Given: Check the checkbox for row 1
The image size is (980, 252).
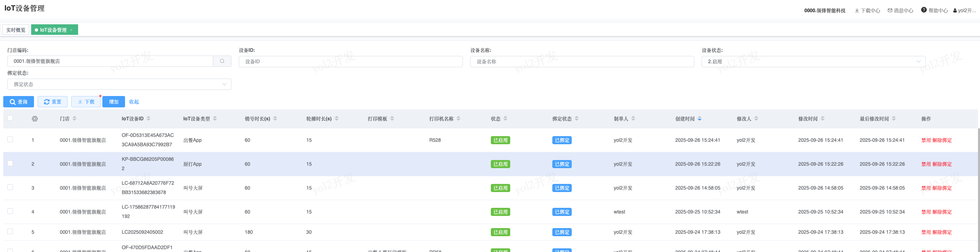Looking at the screenshot, I should pyautogui.click(x=10, y=139).
